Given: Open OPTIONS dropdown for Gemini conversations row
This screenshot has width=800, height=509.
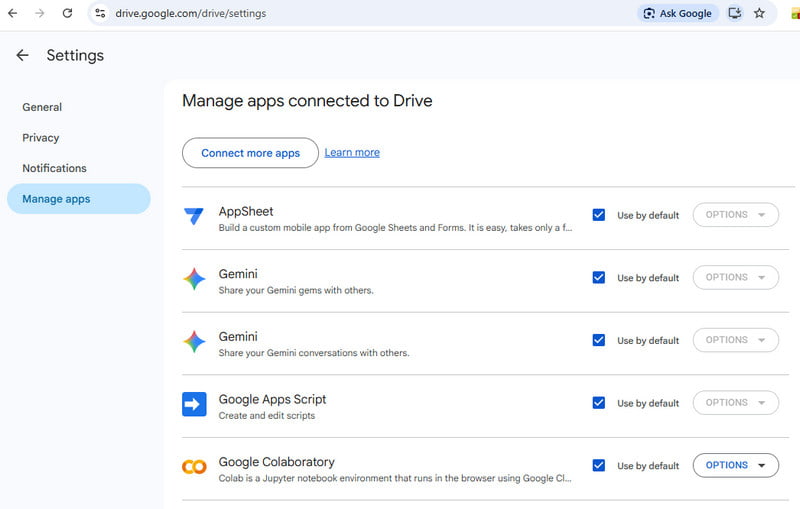Looking at the screenshot, I should [736, 340].
